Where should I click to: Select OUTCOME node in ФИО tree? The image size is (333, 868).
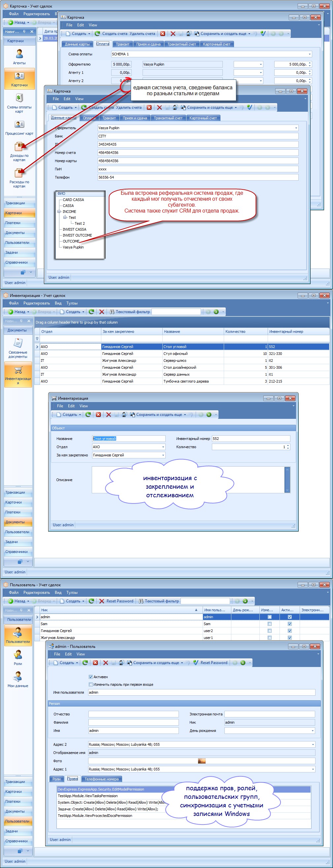coord(71,241)
